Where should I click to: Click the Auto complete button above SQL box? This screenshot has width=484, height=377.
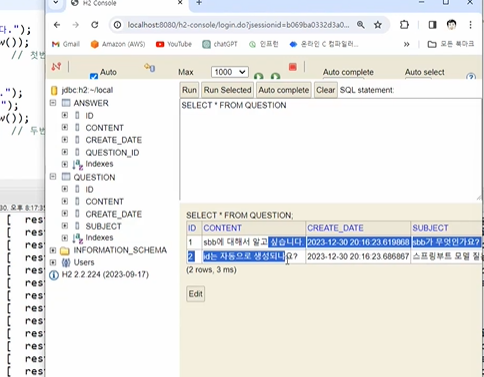pos(284,90)
